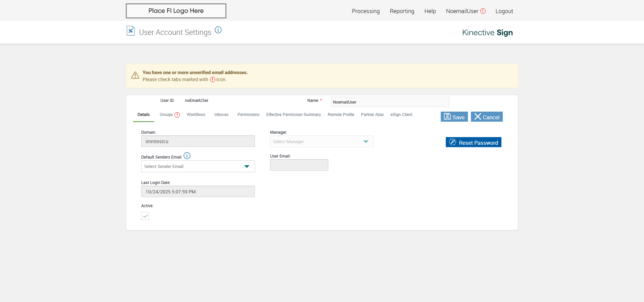This screenshot has width=644, height=302.
Task: Open the Processing menu
Action: tap(366, 11)
